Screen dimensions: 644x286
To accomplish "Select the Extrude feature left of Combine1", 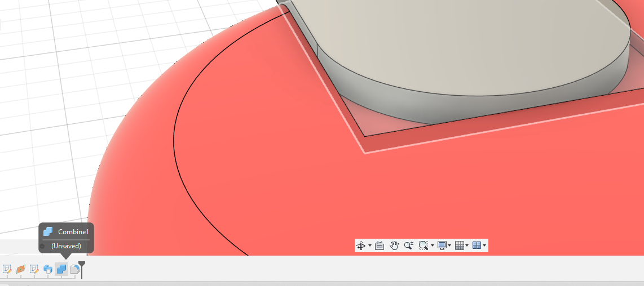I will [x=48, y=269].
